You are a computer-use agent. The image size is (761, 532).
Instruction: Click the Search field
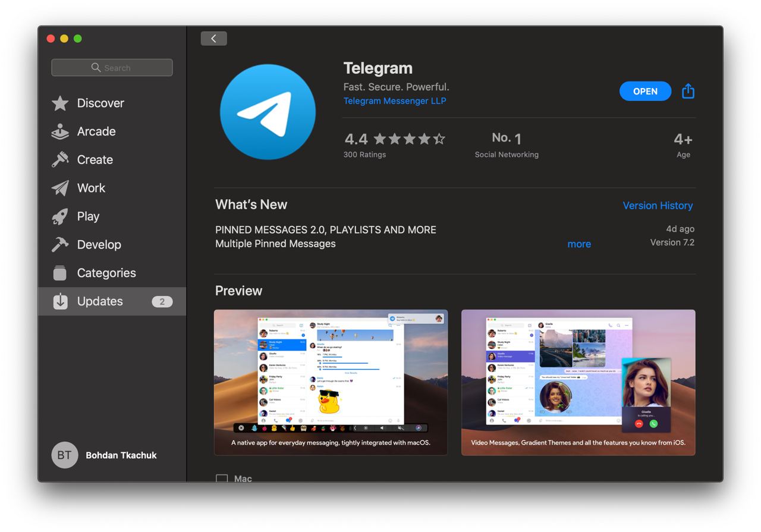pos(112,68)
